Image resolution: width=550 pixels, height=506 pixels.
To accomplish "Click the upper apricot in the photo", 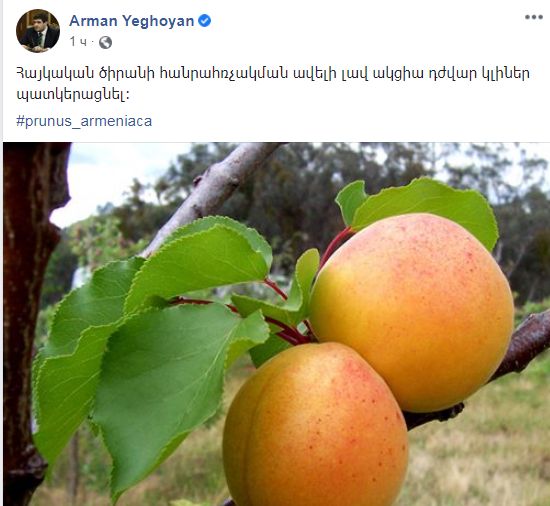I will (x=411, y=312).
